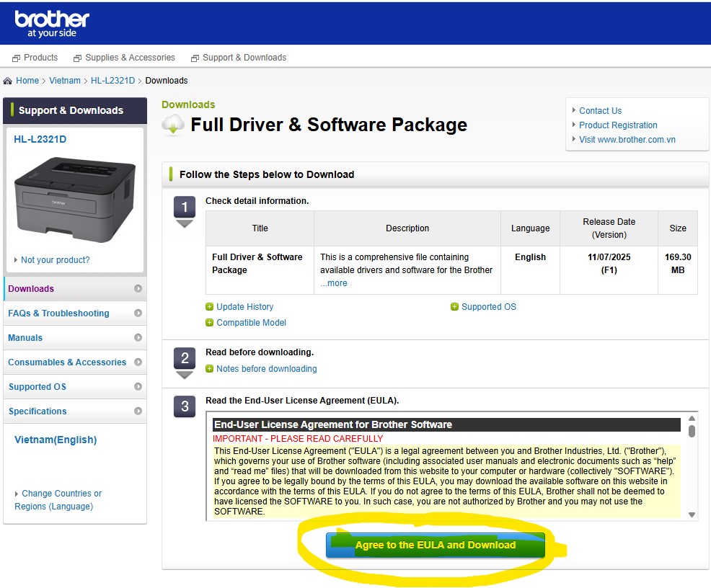Click the arrow icon beside Downloads sidebar item
Screen dimensions: 711x588
point(138,289)
